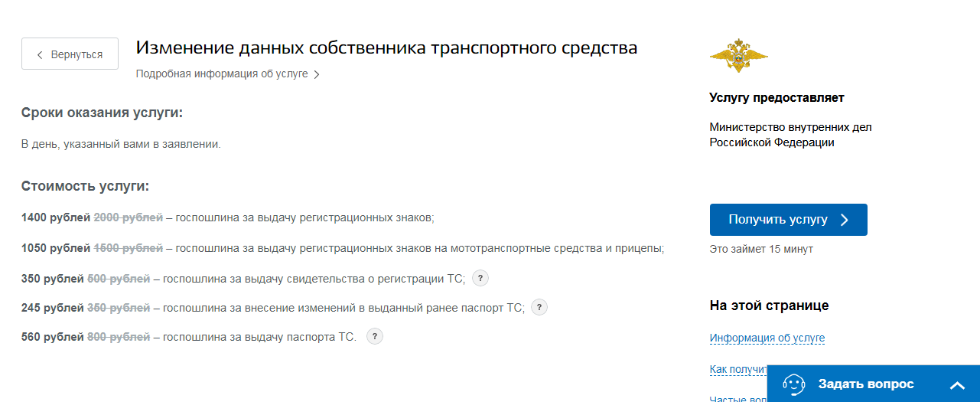
Task: Click the Ministry of Internal Affairs emblem
Action: pos(738,55)
